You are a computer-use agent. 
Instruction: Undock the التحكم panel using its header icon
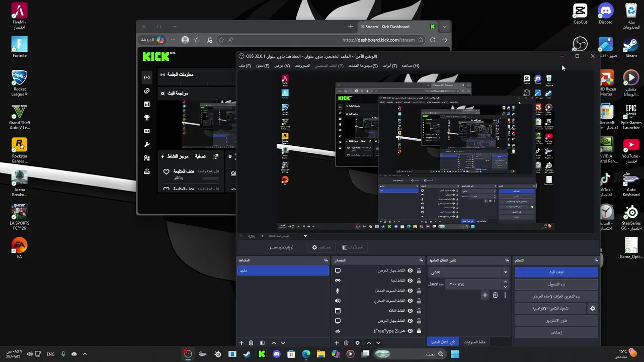tap(596, 260)
